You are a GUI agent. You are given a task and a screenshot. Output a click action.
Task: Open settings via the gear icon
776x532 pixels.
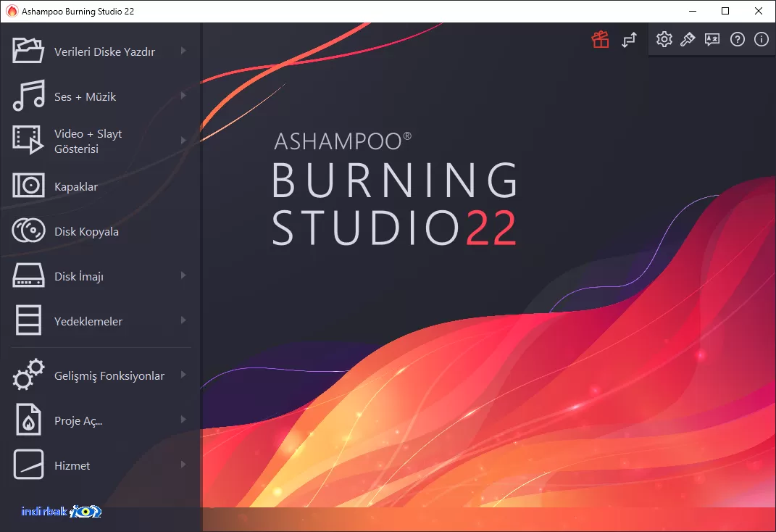point(664,39)
